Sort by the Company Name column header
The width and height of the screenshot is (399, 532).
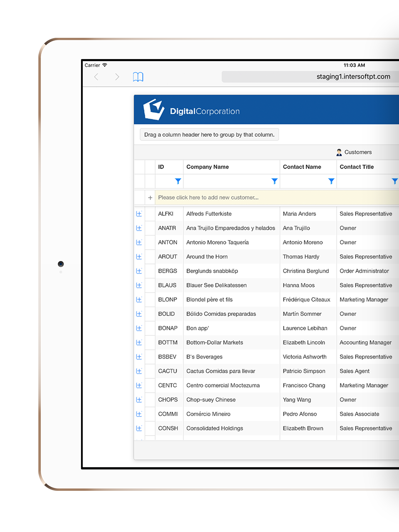[x=208, y=167]
